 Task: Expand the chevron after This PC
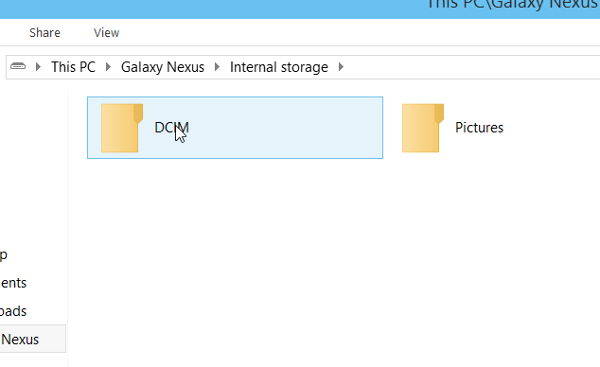pyautogui.click(x=108, y=67)
